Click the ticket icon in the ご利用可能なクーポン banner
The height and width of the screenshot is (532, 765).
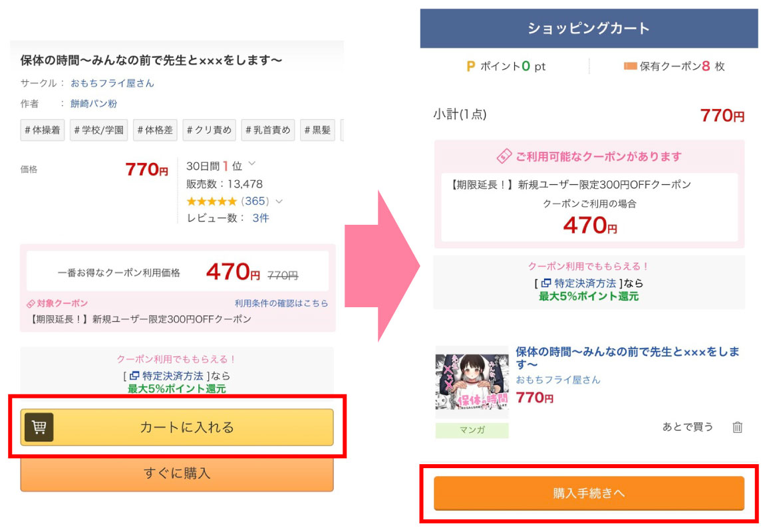click(x=504, y=157)
